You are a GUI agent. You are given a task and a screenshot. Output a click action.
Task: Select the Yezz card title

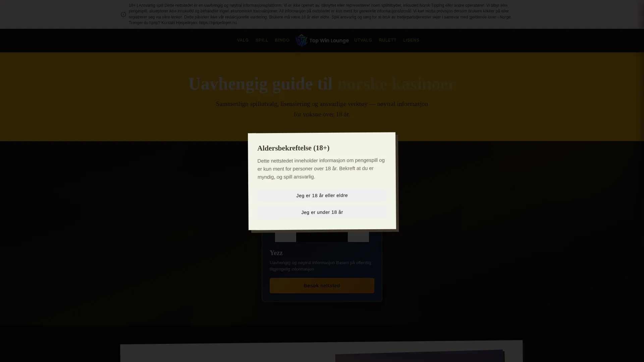tap(276, 253)
